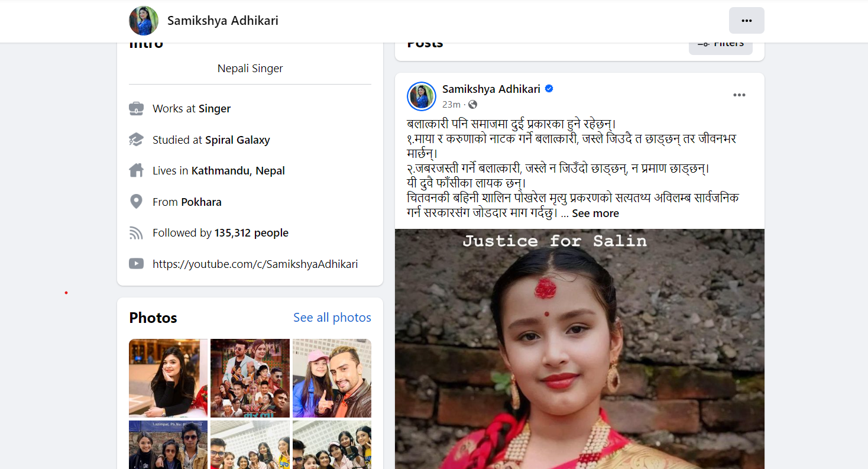Viewport: 868px width, 469px height.
Task: Open the three-dot menu in the profile header
Action: (x=746, y=21)
